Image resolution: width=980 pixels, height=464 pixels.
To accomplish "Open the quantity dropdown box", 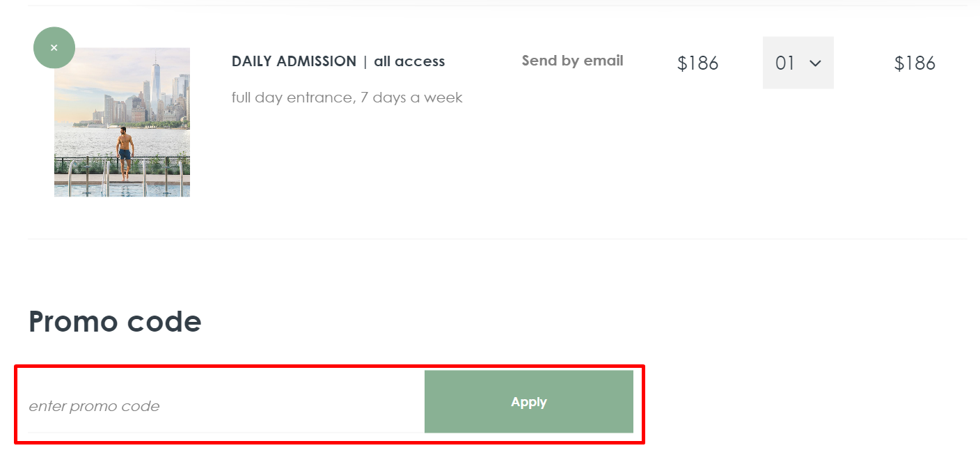I will (x=798, y=63).
